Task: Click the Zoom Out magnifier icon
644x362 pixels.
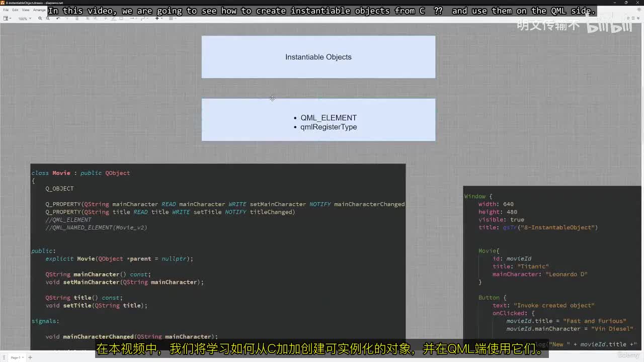Action: 48,19
